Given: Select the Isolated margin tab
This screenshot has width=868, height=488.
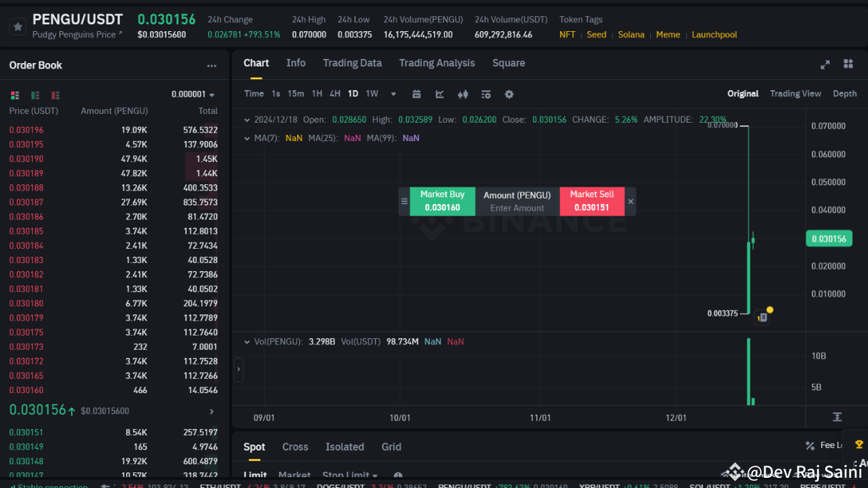Looking at the screenshot, I should pos(344,447).
